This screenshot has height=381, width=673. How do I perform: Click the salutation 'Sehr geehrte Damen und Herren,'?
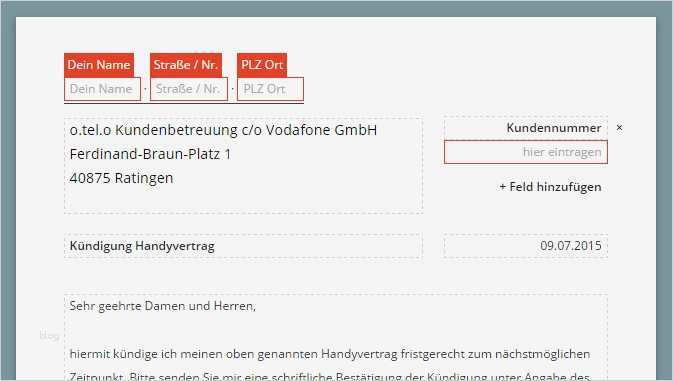pyautogui.click(x=163, y=306)
